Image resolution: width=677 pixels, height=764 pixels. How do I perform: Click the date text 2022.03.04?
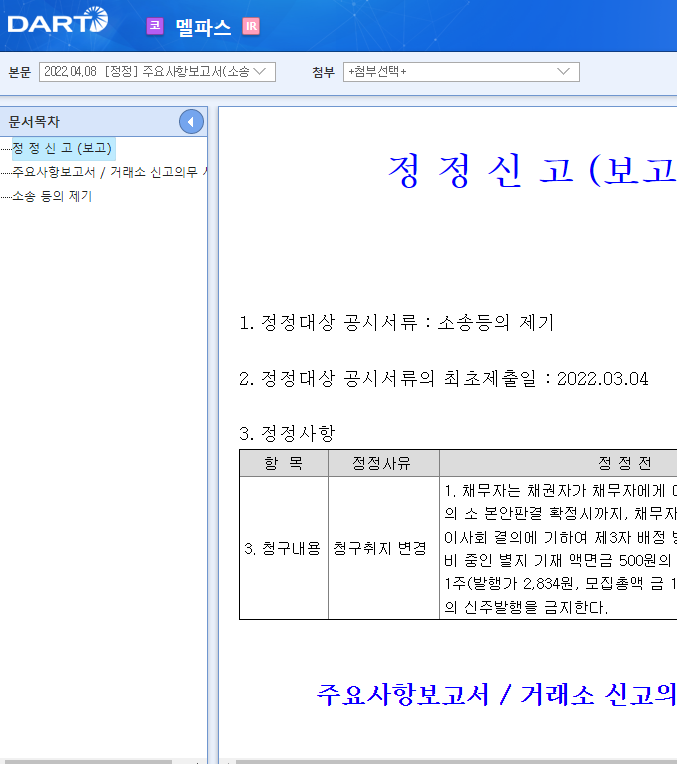coord(602,379)
